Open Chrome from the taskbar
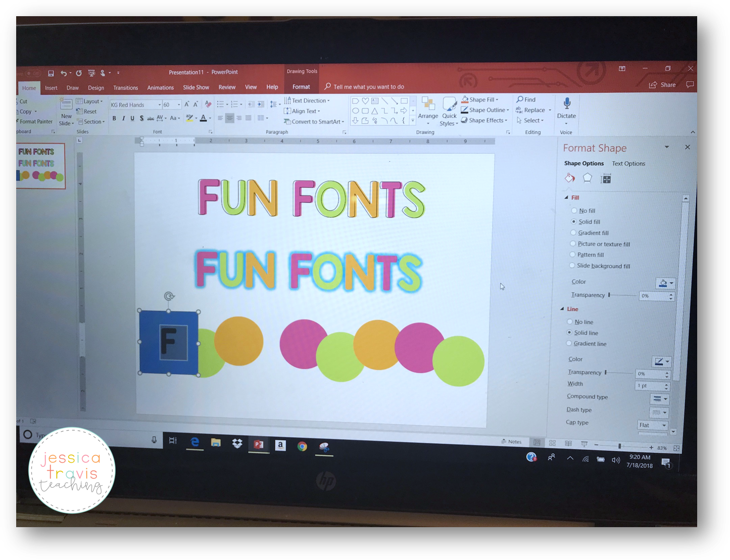The height and width of the screenshot is (560, 730). point(302,446)
